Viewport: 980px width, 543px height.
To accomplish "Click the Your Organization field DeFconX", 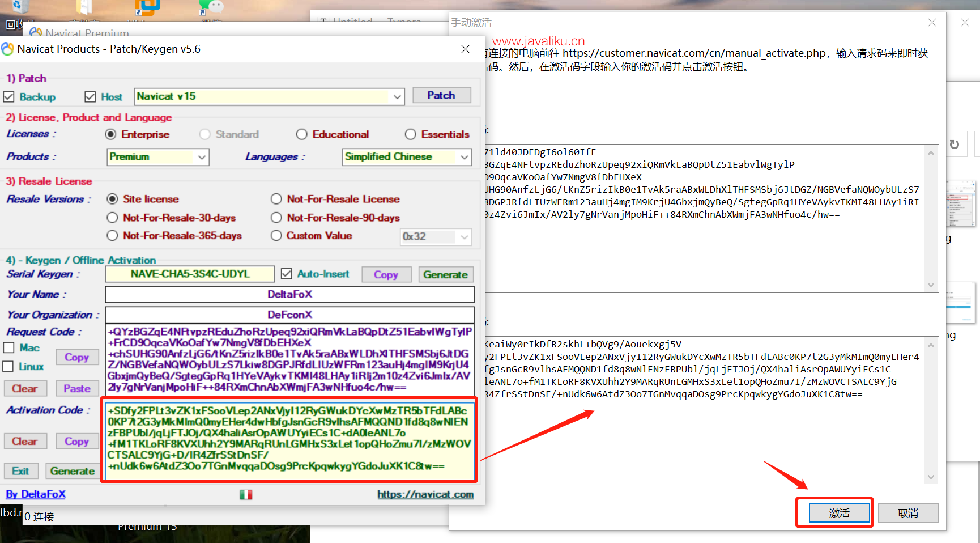I will tap(289, 315).
